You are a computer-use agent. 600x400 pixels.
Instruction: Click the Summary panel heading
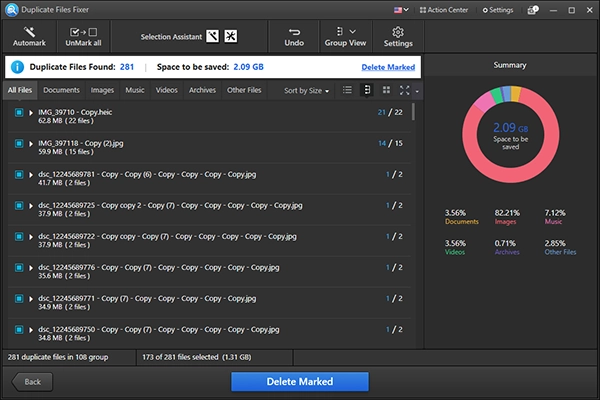(510, 65)
